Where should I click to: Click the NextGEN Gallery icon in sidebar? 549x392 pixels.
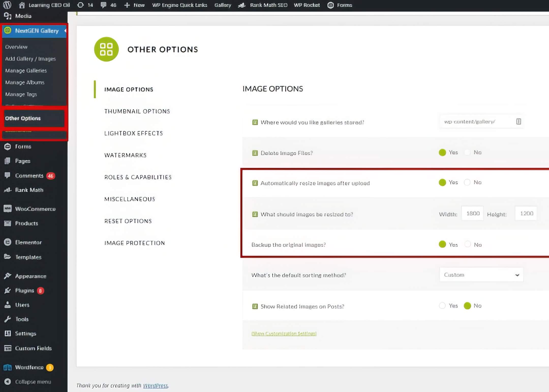pyautogui.click(x=8, y=30)
